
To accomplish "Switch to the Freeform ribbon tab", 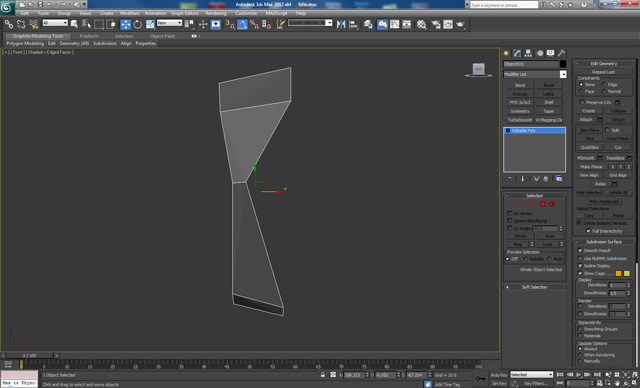I will (89, 36).
